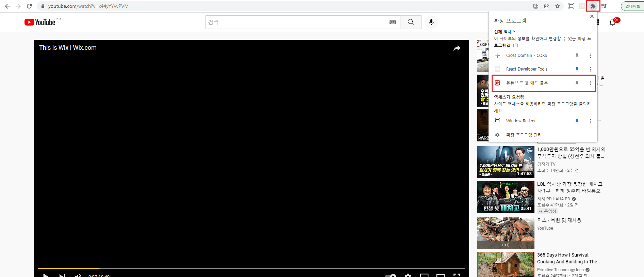
Task: Open the 1:47:58 stock investing thumbnail
Action: coord(506,162)
